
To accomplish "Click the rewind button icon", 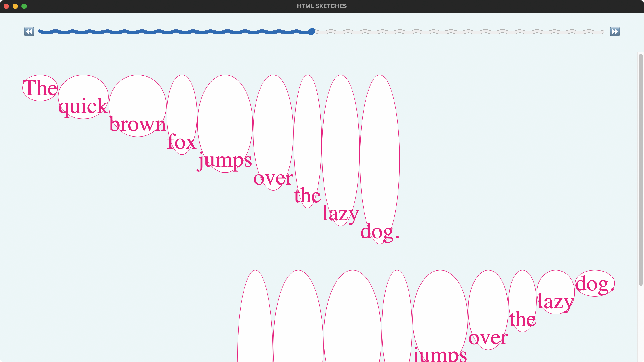I will point(29,32).
